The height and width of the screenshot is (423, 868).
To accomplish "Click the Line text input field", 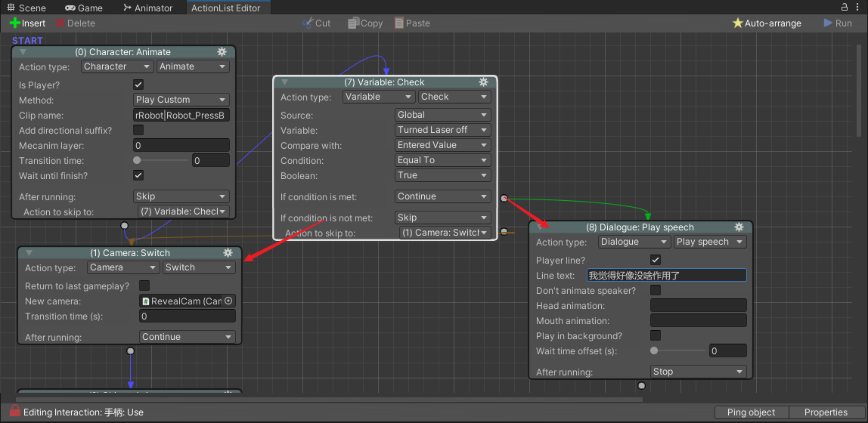I will click(x=666, y=276).
